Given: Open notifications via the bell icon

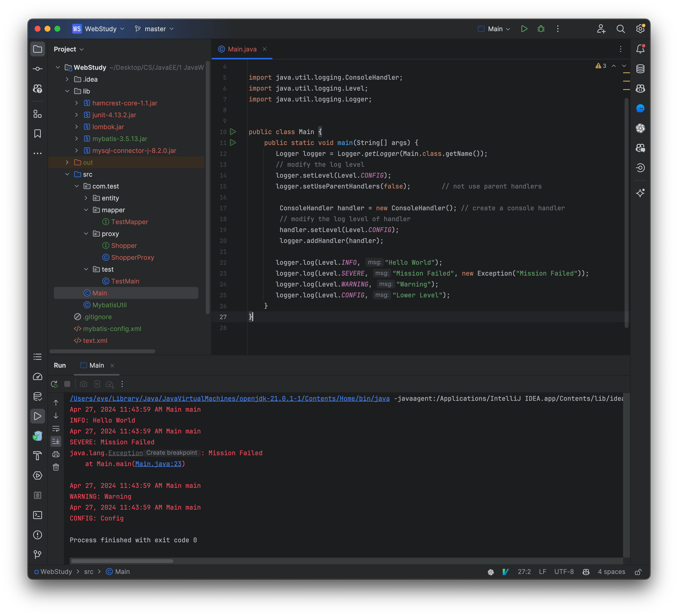Looking at the screenshot, I should 640,49.
